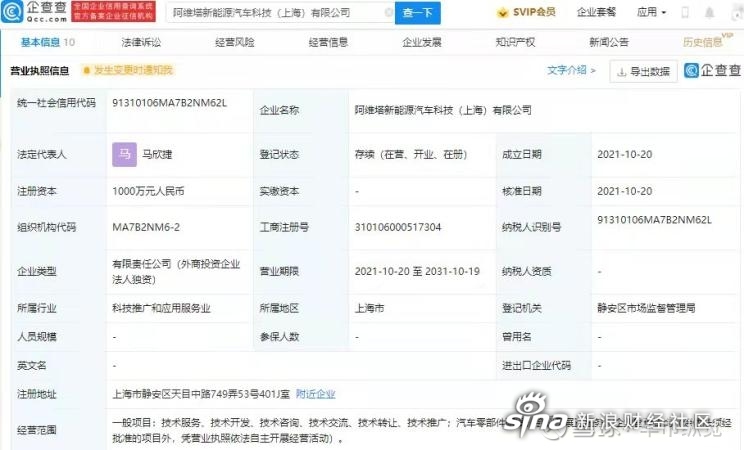Screen dimensions: 744x450
Task: Click the orange bell icon beside 发生变更时通知我
Action: 86,71
